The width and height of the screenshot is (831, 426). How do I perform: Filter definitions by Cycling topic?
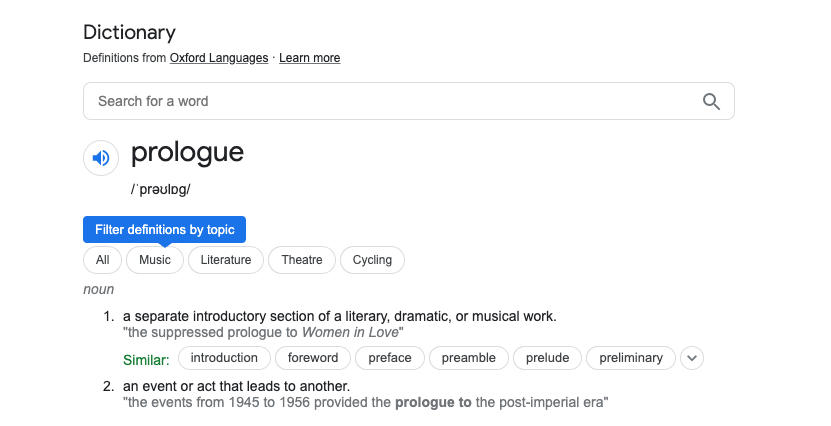[372, 260]
